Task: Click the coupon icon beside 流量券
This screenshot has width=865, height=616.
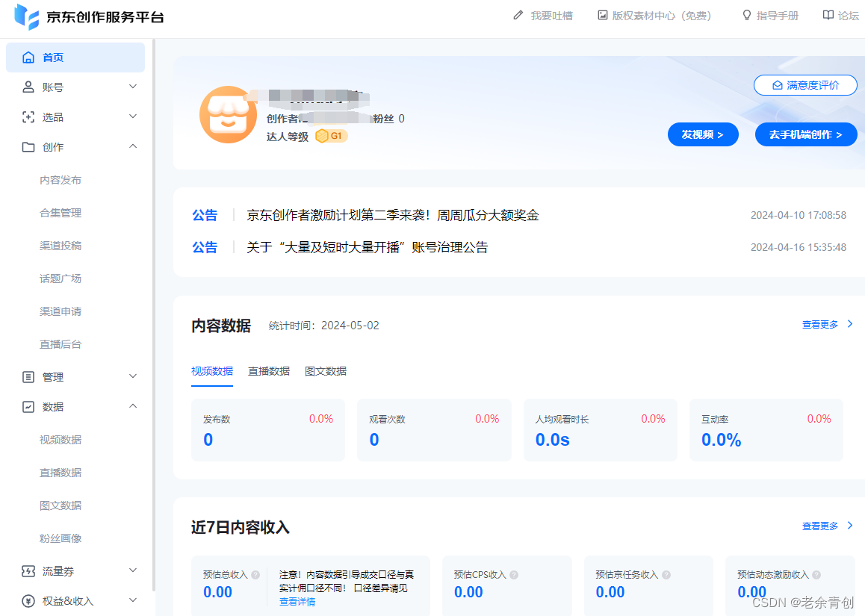Action: coord(28,571)
